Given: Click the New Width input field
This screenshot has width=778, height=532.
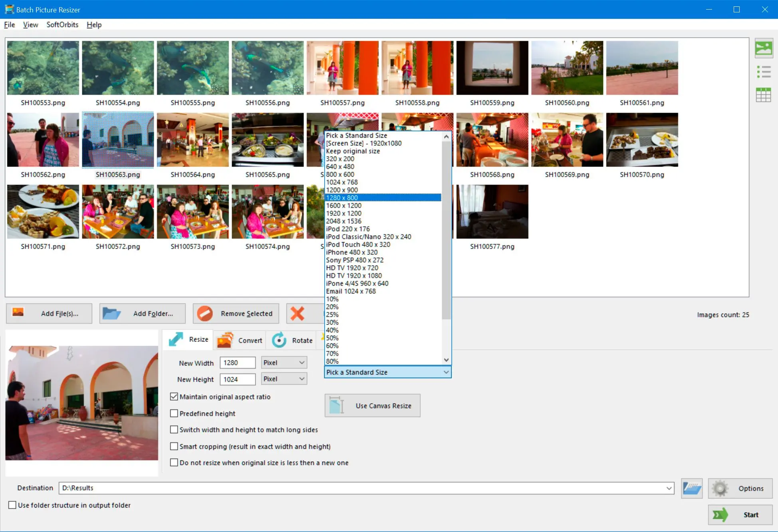Looking at the screenshot, I should pos(238,362).
